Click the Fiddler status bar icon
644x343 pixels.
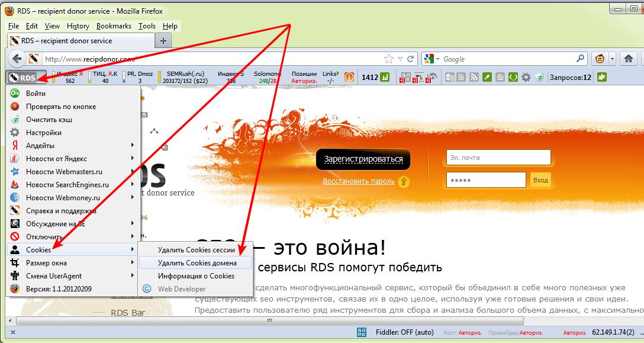[x=362, y=332]
